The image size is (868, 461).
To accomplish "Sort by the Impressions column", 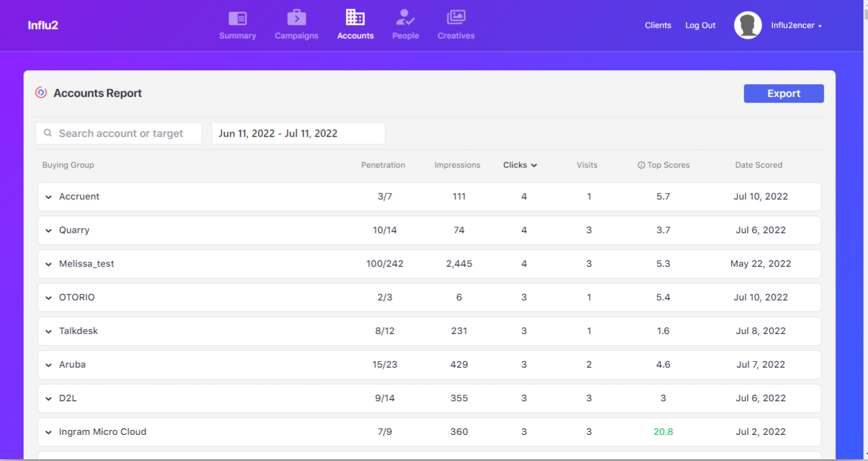I will [x=457, y=165].
